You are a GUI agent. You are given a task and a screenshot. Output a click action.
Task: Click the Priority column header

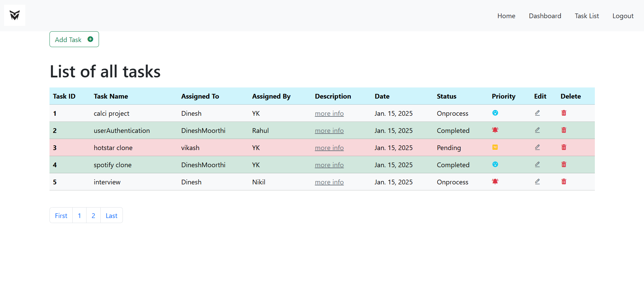[503, 96]
